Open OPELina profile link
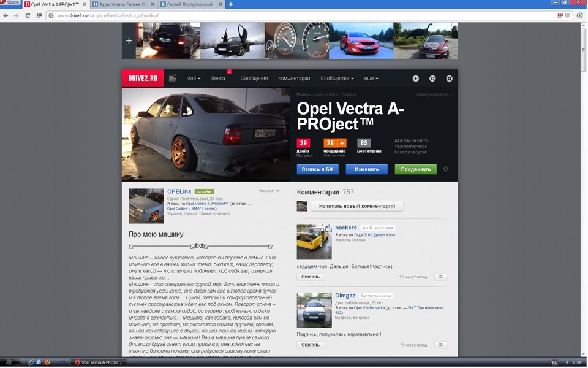 pyautogui.click(x=179, y=191)
